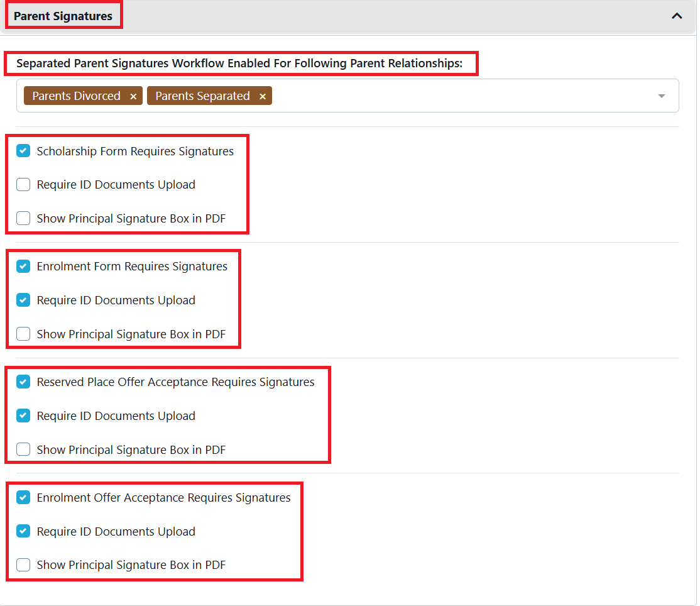This screenshot has height=606, width=700.
Task: Disable Require ID Documents Upload under Enrolment Offer Acceptance
Action: pos(23,532)
